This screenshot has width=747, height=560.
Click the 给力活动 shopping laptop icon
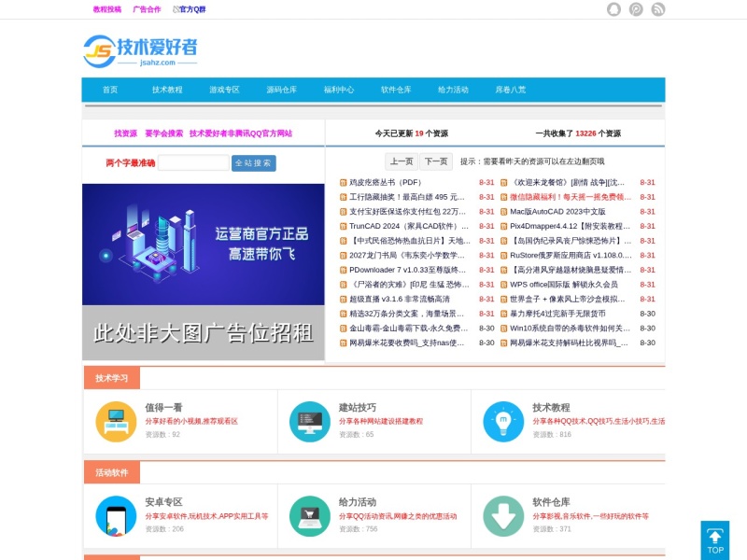(310, 516)
